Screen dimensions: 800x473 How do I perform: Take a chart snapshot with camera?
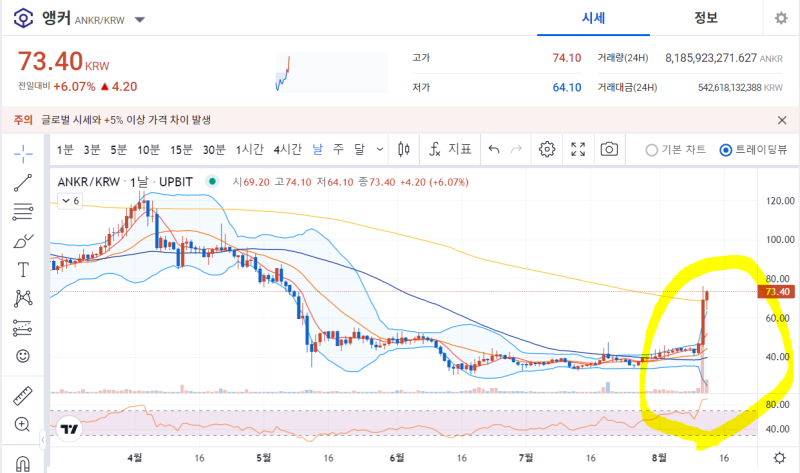tap(609, 150)
